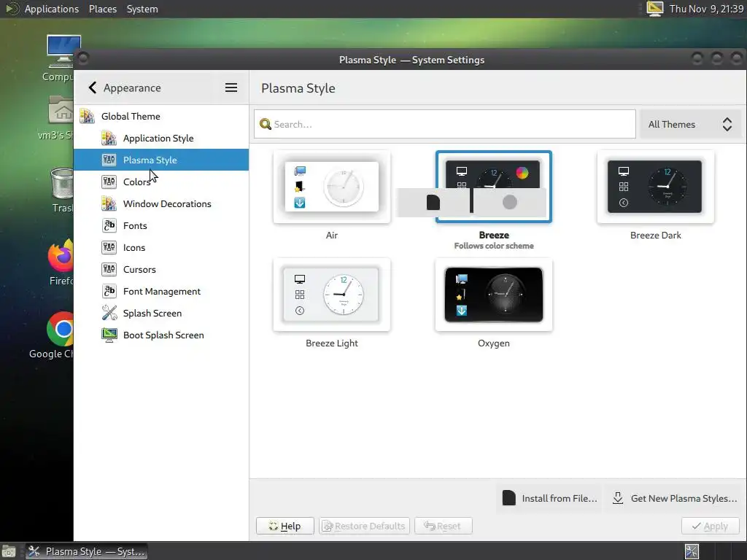This screenshot has height=560, width=747.
Task: Choose the Air theme thumbnail
Action: pos(332,187)
